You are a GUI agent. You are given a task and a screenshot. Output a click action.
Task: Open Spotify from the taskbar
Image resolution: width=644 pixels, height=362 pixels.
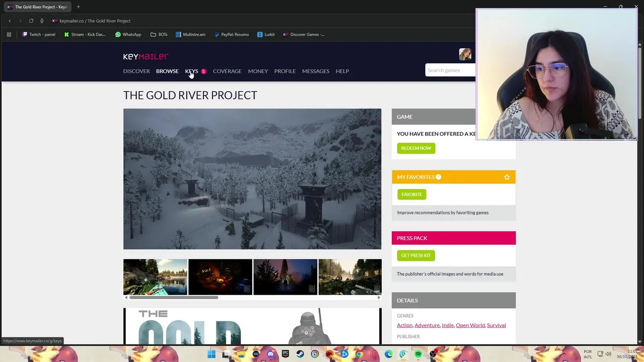coord(418,354)
